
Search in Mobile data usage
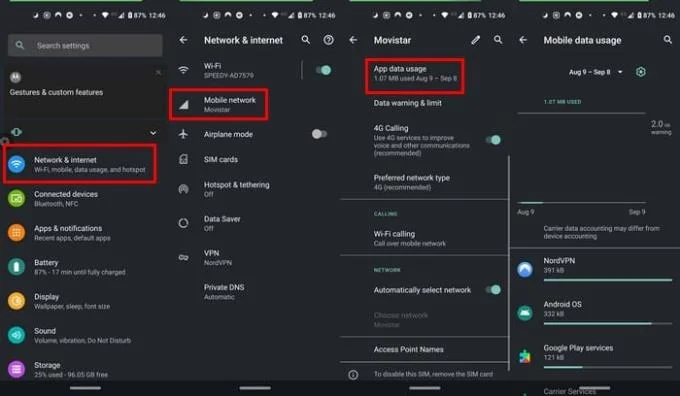(x=667, y=40)
